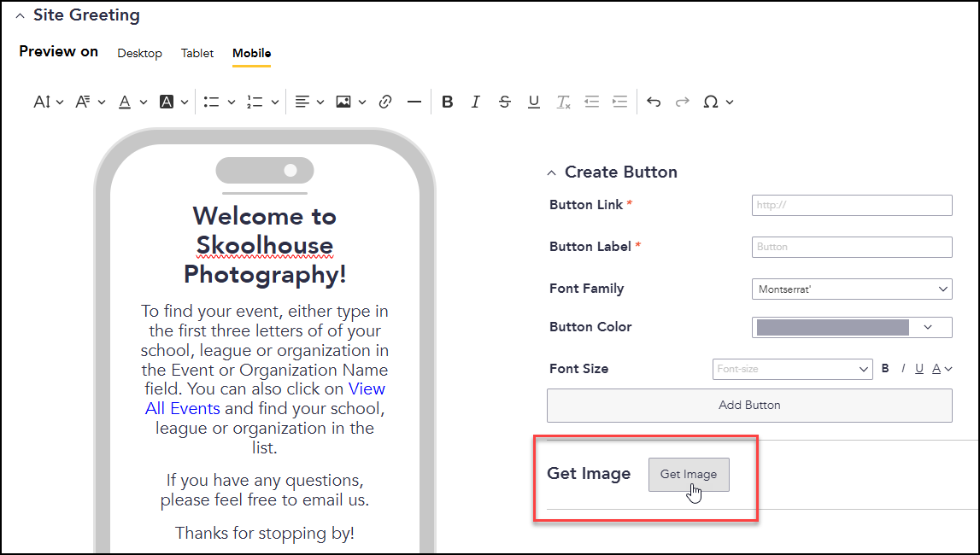The width and height of the screenshot is (980, 555).
Task: Clear text formatting
Action: pyautogui.click(x=563, y=102)
